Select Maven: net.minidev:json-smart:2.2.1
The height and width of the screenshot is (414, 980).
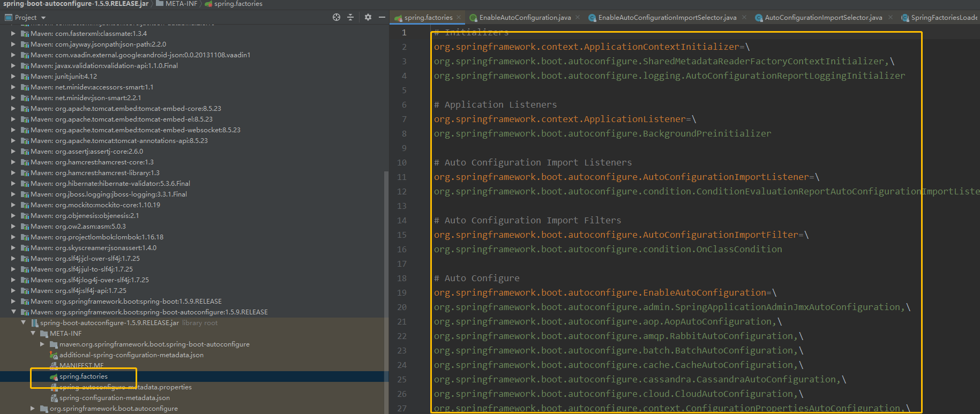click(86, 98)
